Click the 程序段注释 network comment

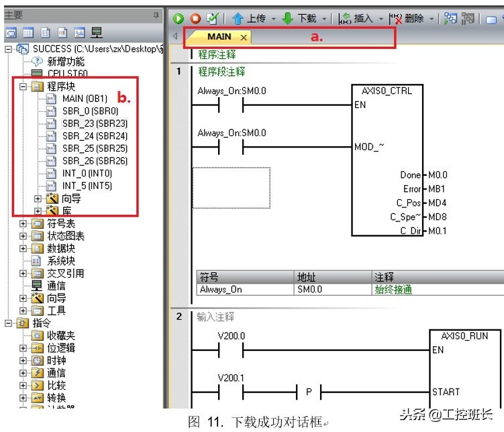pos(221,71)
